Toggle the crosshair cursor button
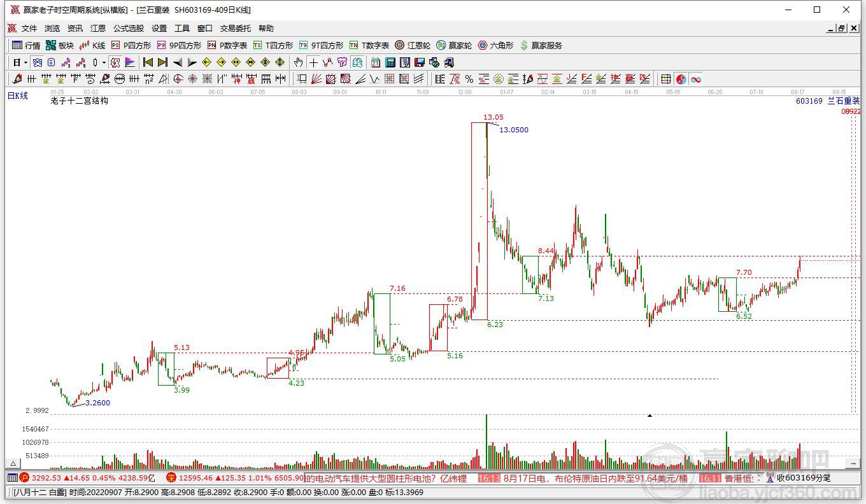The height and width of the screenshot is (504, 866). click(313, 62)
